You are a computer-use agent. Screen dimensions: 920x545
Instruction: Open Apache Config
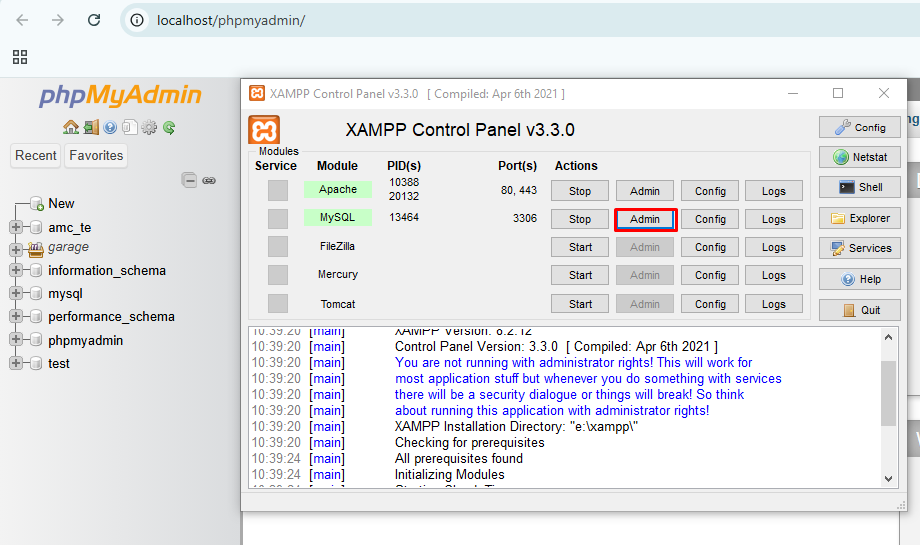coord(710,191)
